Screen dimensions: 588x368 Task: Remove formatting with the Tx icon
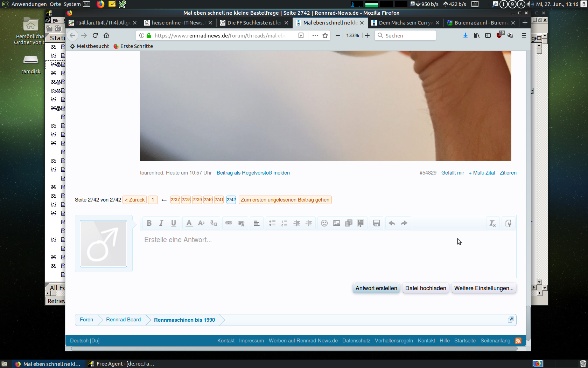click(493, 223)
